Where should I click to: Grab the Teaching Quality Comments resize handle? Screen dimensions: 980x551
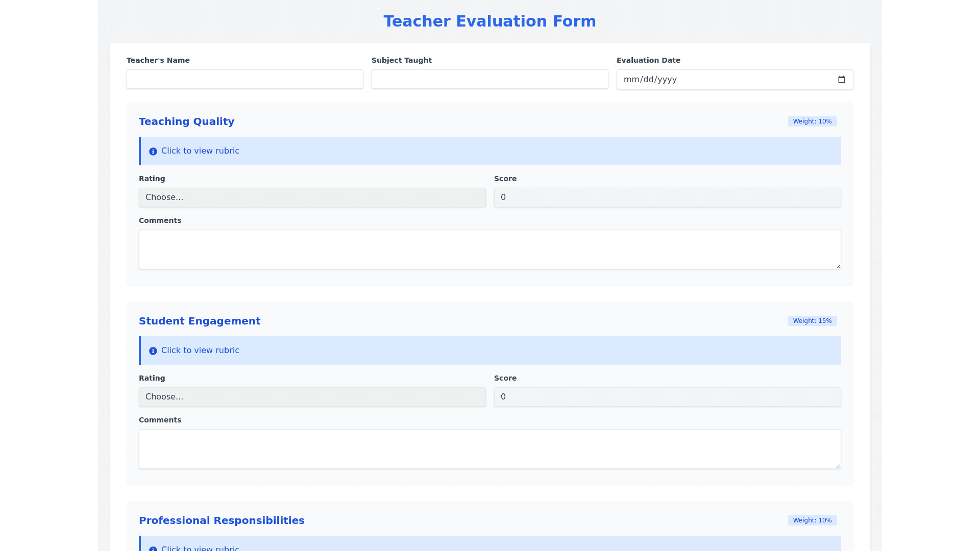[x=838, y=266]
